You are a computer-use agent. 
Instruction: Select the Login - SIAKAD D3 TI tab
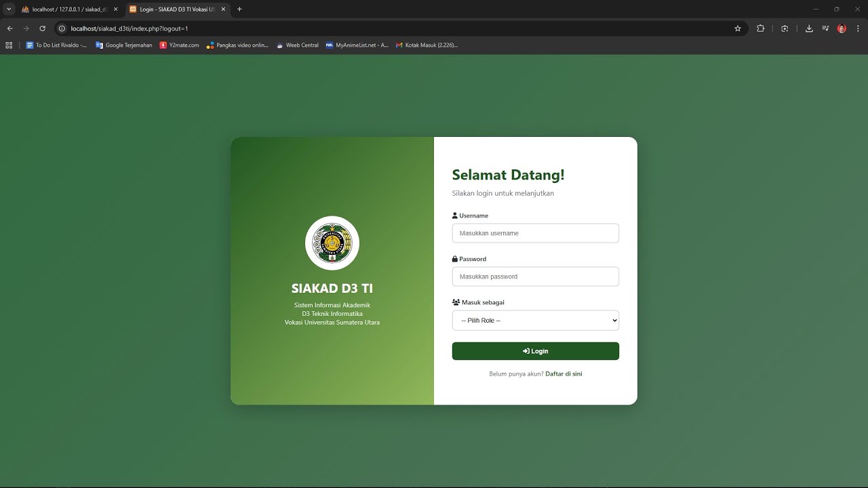point(177,9)
